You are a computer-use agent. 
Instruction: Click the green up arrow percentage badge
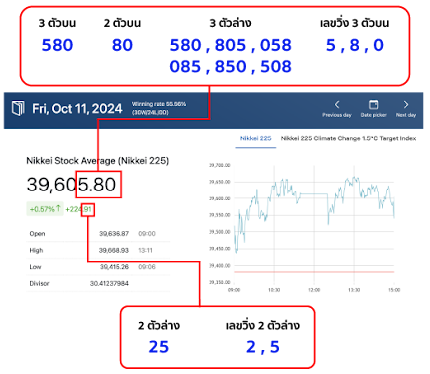[x=45, y=209]
